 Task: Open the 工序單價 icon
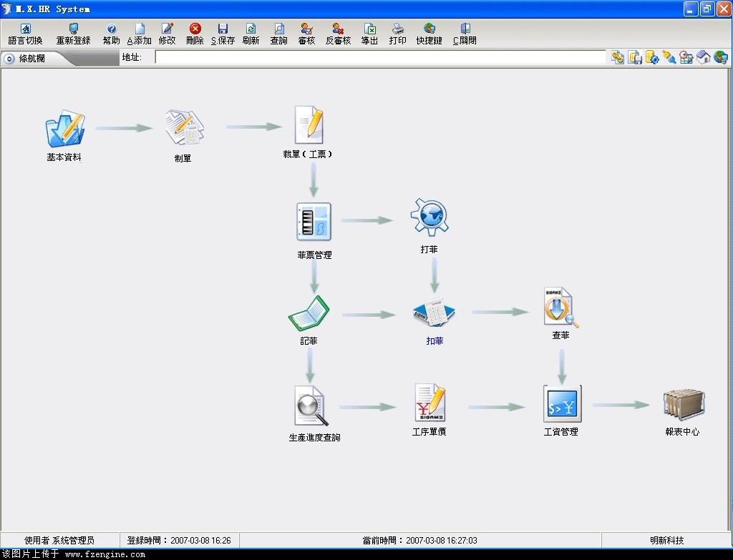(429, 403)
